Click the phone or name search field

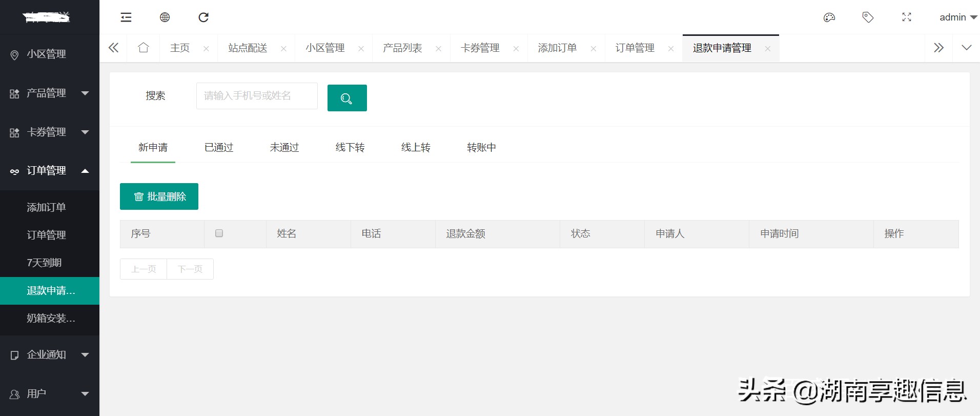pos(257,96)
